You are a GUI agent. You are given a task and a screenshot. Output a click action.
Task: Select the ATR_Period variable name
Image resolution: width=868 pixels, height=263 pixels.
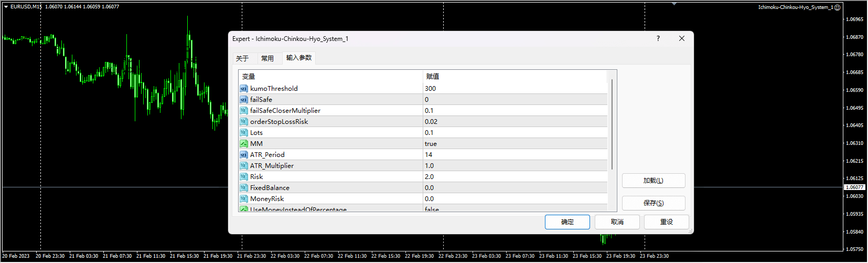(267, 155)
